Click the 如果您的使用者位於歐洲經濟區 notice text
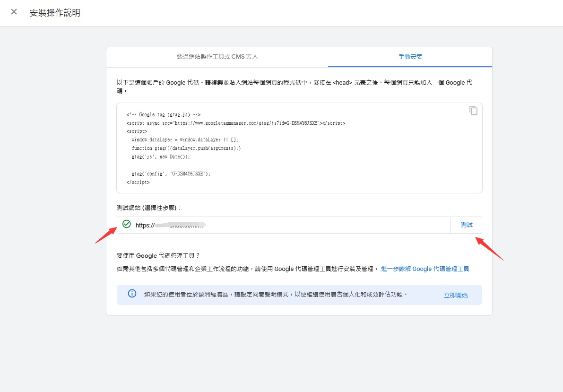 (x=276, y=294)
